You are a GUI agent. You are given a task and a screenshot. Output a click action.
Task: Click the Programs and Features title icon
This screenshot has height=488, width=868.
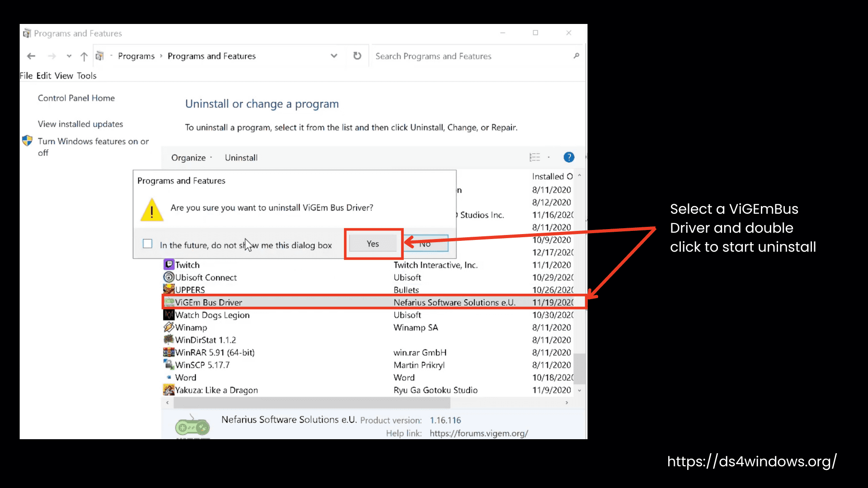tap(27, 33)
